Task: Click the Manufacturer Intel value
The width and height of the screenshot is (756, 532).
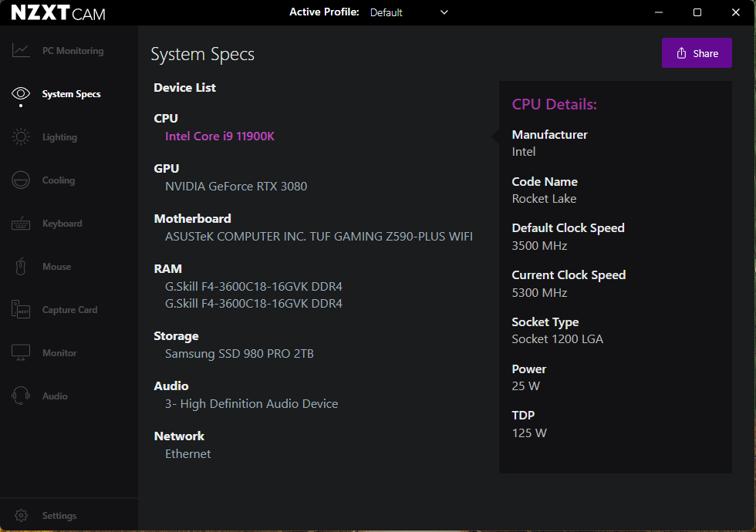Action: tap(524, 152)
